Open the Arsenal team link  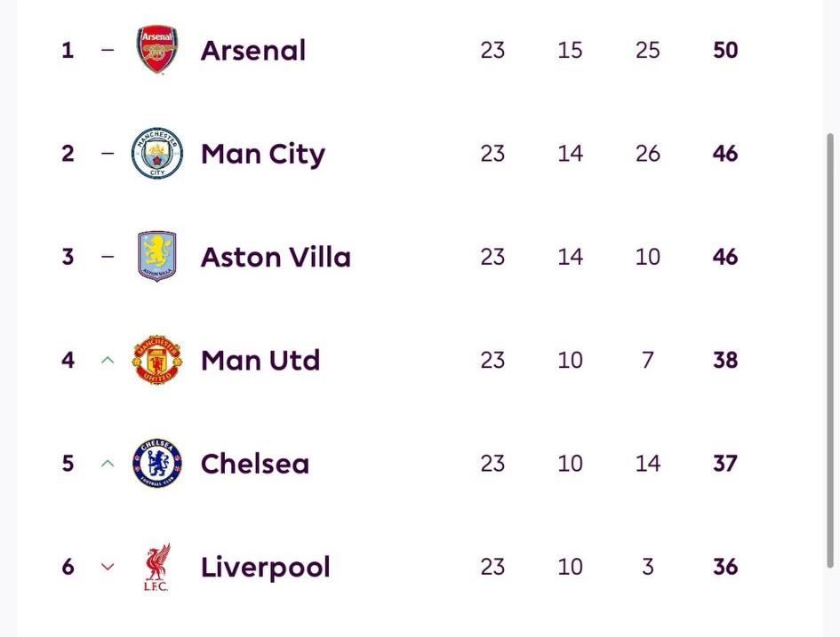(x=253, y=50)
